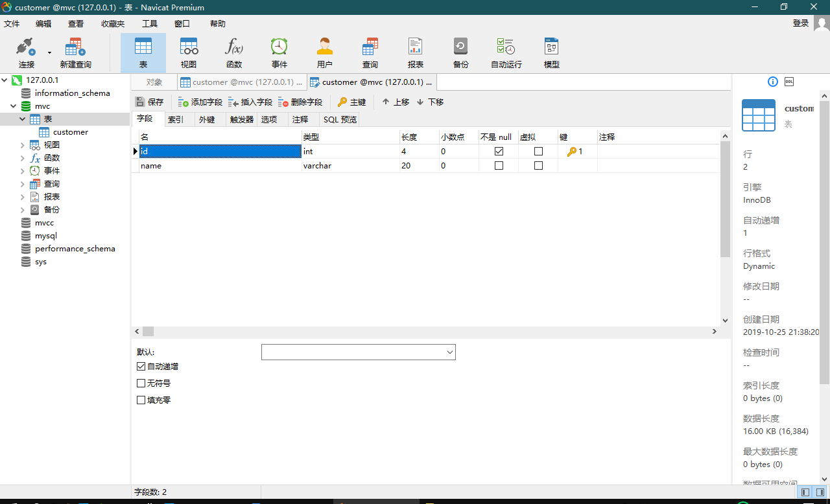This screenshot has width=830, height=504.
Task: Open the 事件 event toolbar icon
Action: pos(279,53)
